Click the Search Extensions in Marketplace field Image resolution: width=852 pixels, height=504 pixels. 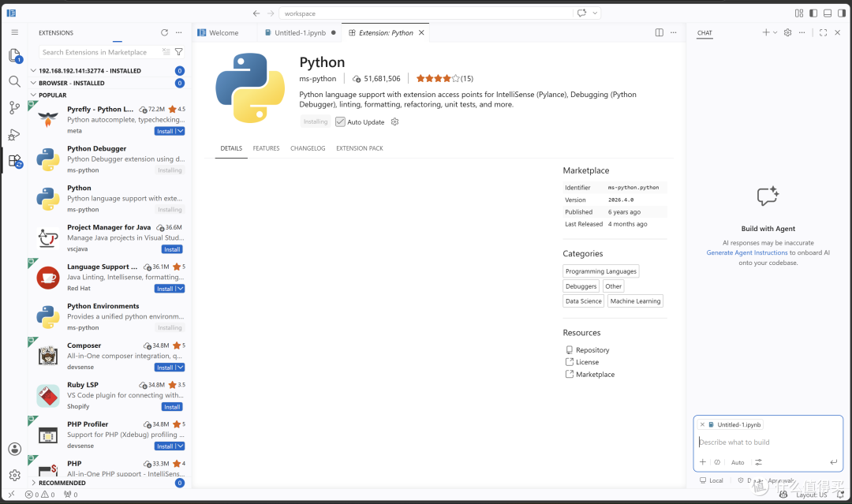[100, 52]
